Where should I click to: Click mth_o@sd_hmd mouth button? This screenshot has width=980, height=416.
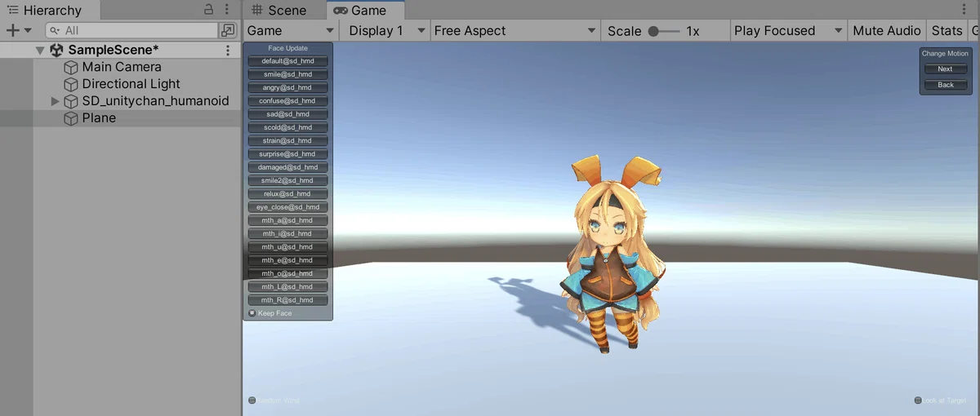point(287,273)
